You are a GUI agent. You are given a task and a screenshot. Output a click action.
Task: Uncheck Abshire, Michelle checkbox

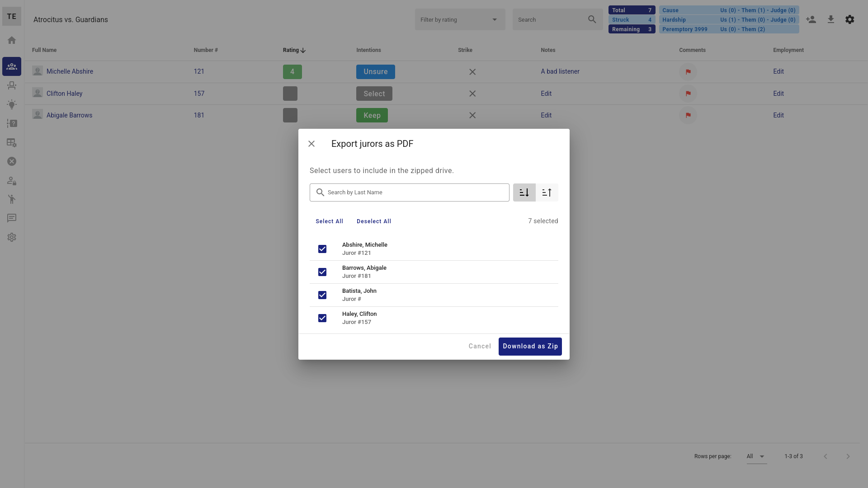pos(322,249)
